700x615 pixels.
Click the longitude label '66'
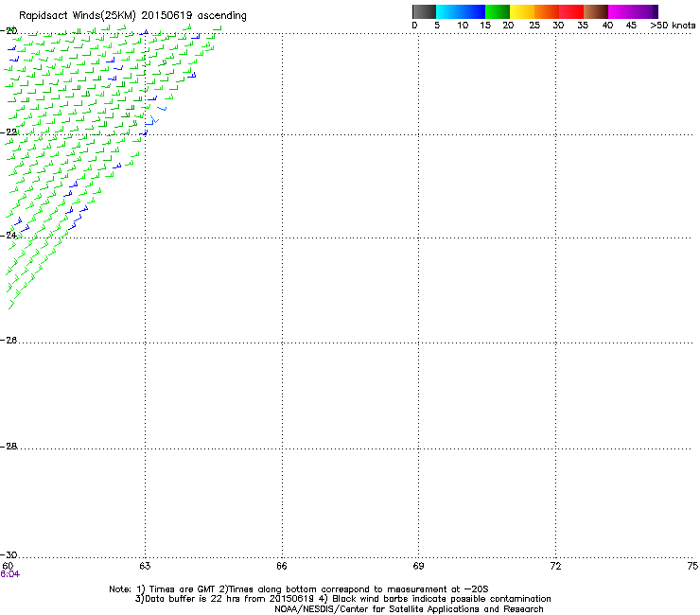tap(282, 566)
